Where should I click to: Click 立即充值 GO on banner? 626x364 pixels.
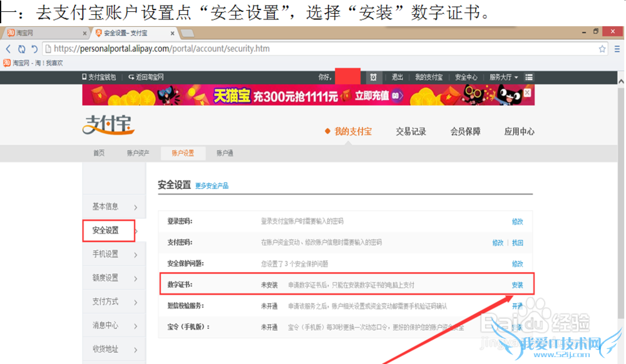tap(379, 96)
